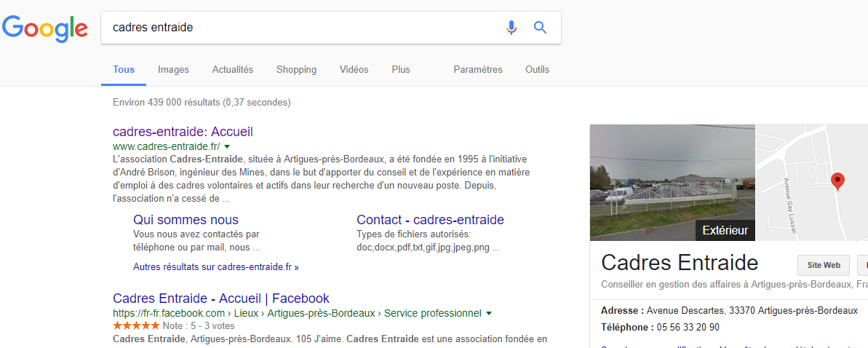Open 'Cadres Entraide - Accueil | Facebook' result
Screen dimensions: 868x348
click(x=221, y=298)
